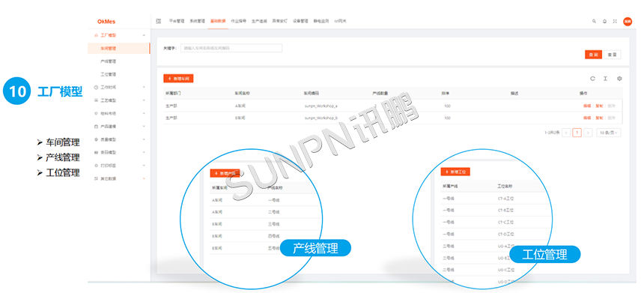The width and height of the screenshot is (644, 293).
Task: Switch to the 设备管理 top tab
Action: [300, 21]
